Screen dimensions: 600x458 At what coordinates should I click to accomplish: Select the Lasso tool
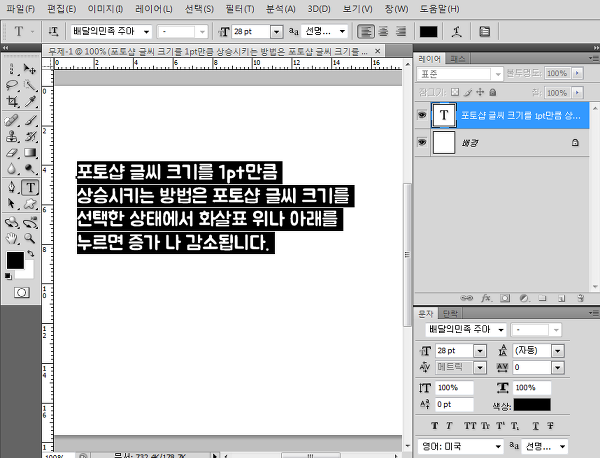point(12,85)
